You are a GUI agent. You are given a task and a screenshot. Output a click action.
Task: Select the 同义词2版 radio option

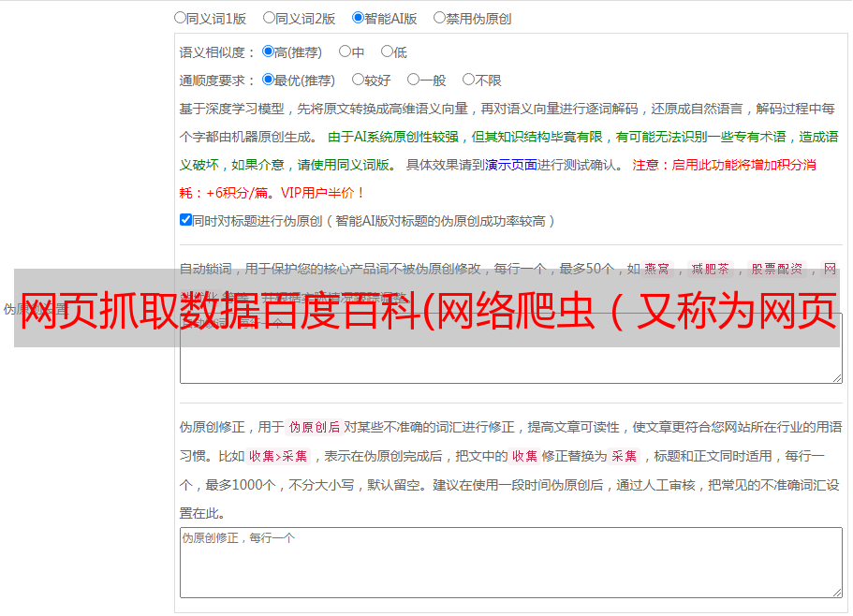pyautogui.click(x=269, y=18)
